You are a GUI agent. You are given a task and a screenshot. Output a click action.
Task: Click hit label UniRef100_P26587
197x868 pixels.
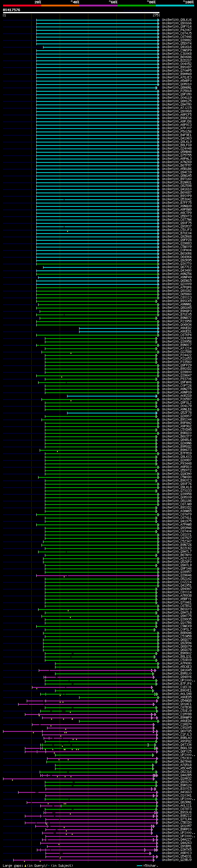tap(177, 399)
